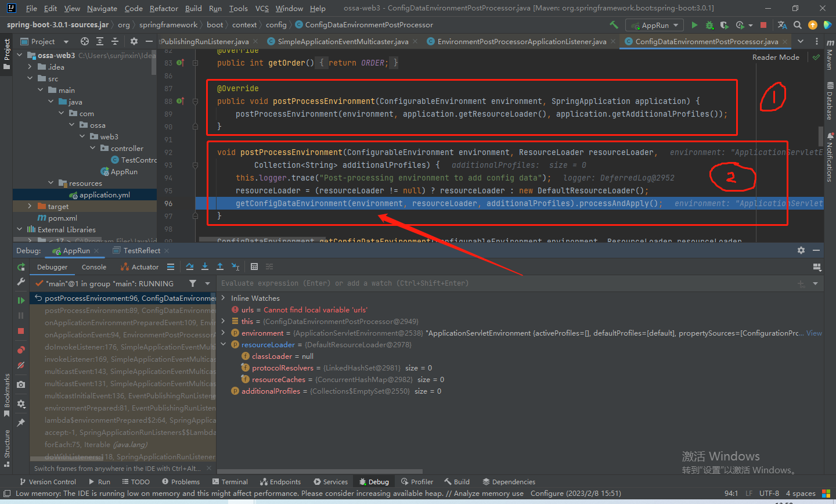Screen dimensions: 836x504
Task: Run AppRun with the green play icon
Action: [694, 25]
